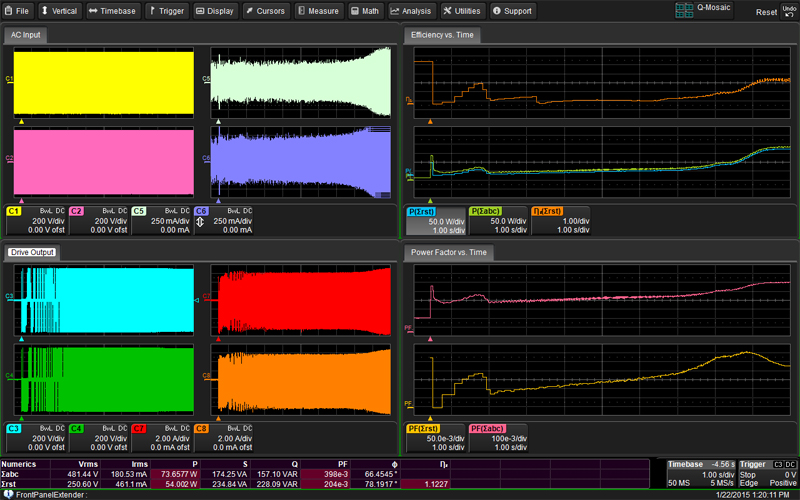Screen dimensions: 800x500
Task: Open the Trigger menu
Action: coord(167,11)
